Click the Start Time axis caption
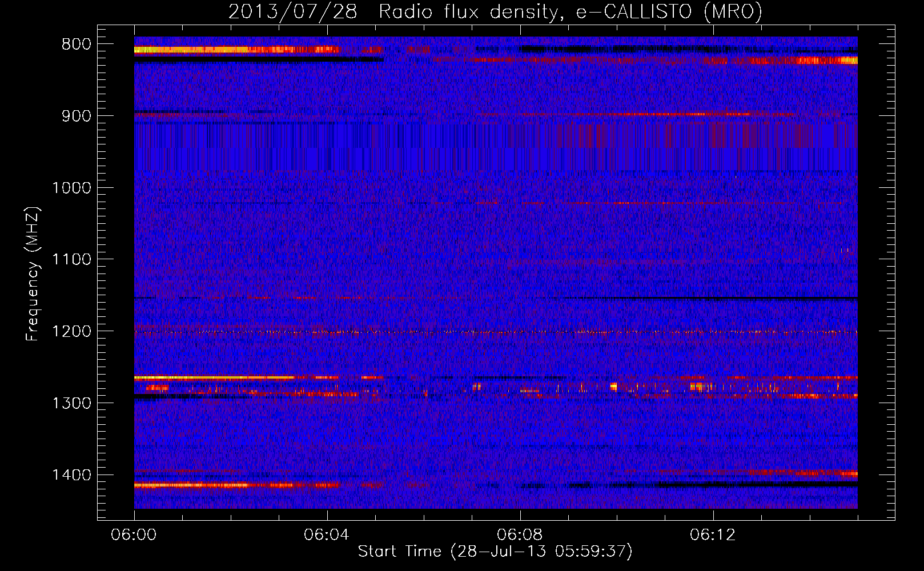 495,552
